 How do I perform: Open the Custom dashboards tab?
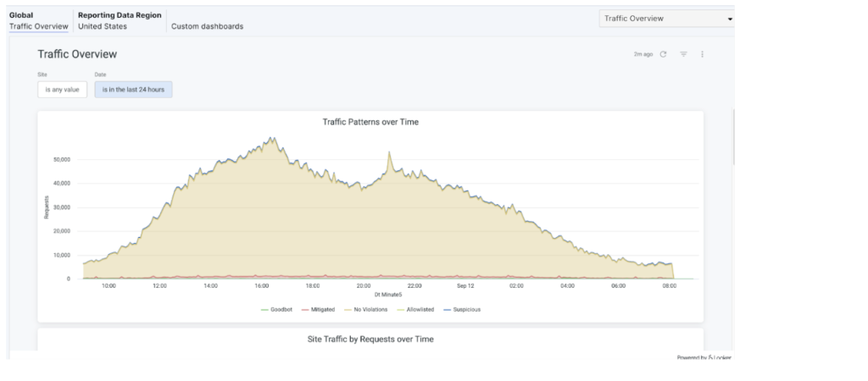(207, 26)
